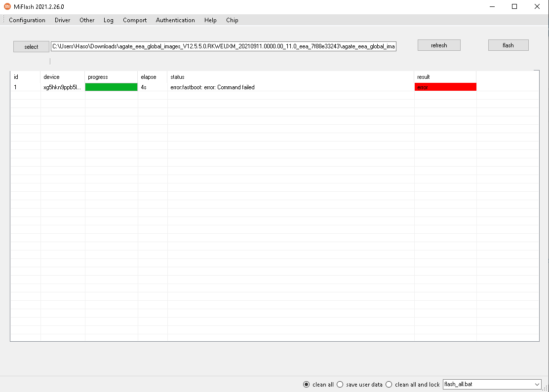Click the fastboot Command failed status text
549x392 pixels.
click(x=212, y=87)
